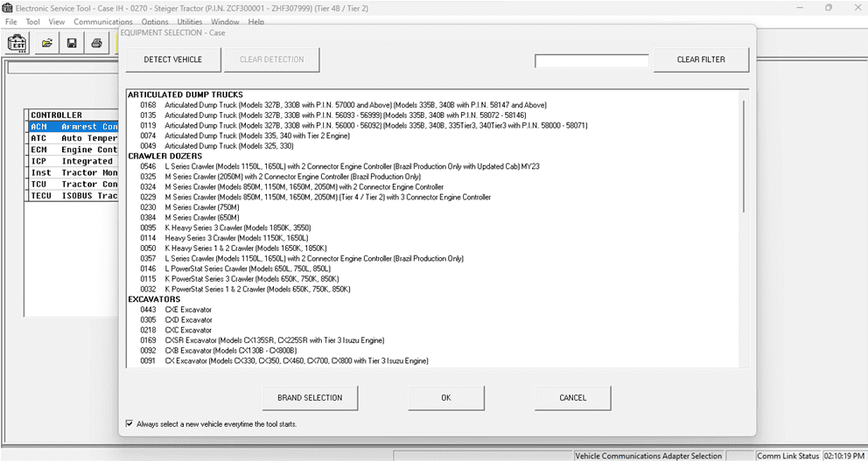The height and width of the screenshot is (461, 868).
Task: Open the View menu
Action: [57, 22]
